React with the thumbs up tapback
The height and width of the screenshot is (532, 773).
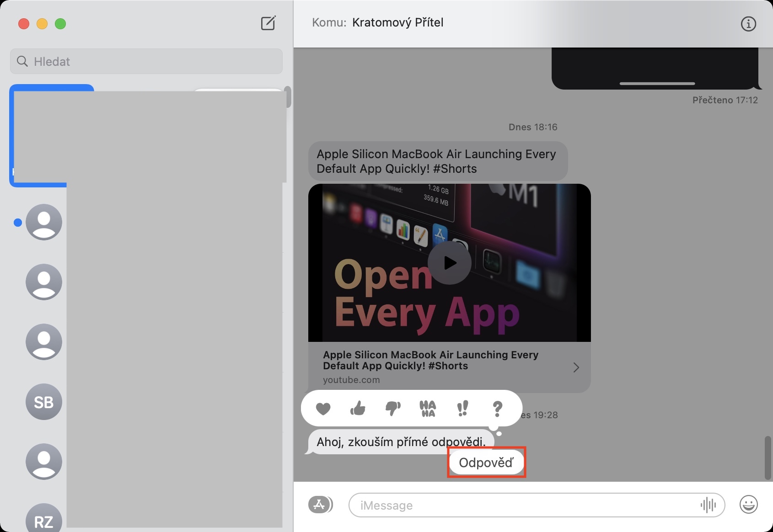click(x=358, y=408)
